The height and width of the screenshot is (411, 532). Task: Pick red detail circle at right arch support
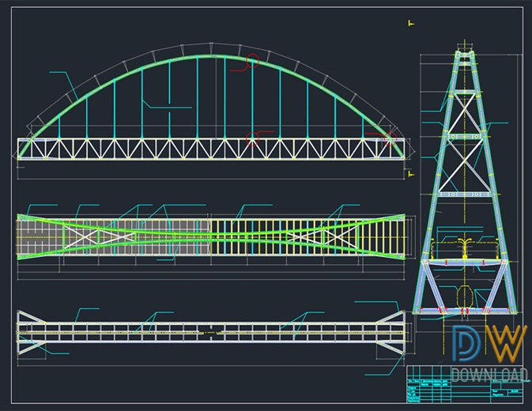click(391, 138)
